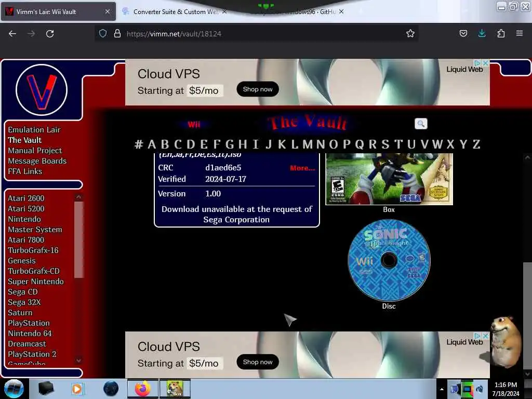532x399 pixels.
Task: Select Atari 2600 in the system list
Action: click(x=26, y=198)
